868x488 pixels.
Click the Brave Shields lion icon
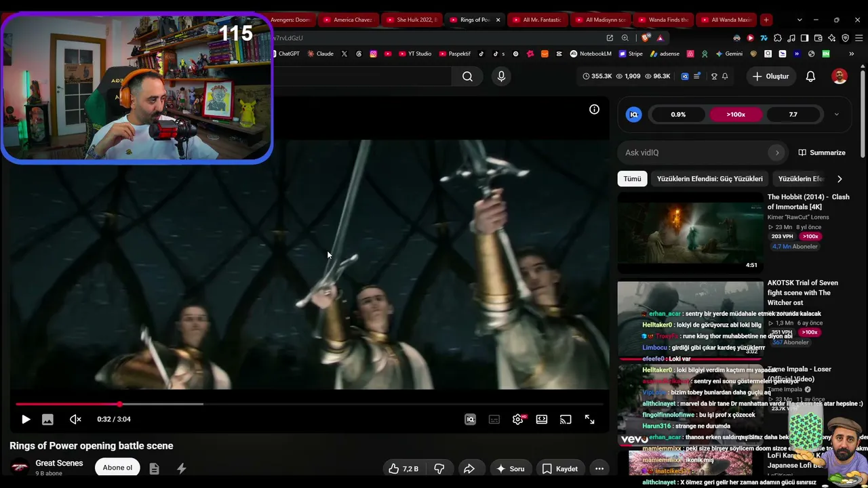pos(646,38)
